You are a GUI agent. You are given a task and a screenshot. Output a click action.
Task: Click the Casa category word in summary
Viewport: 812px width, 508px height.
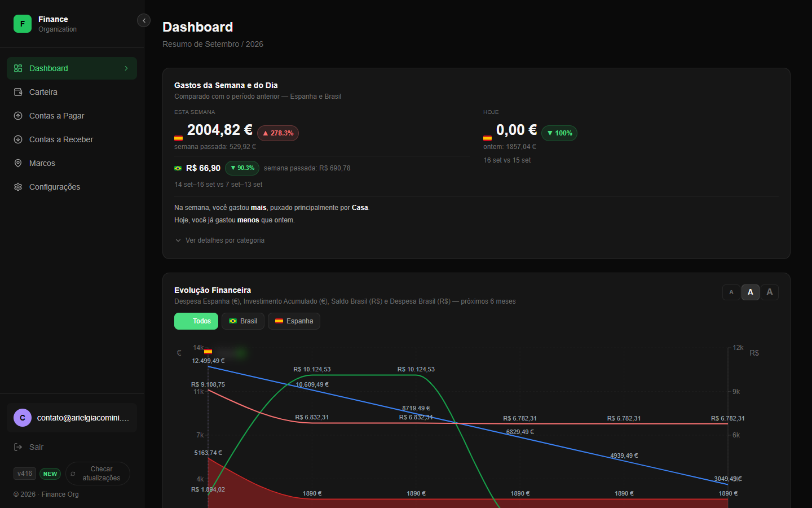tap(360, 208)
